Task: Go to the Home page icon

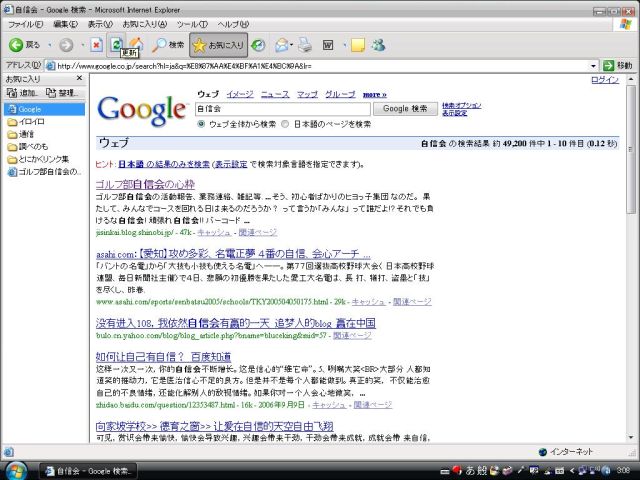Action: click(x=136, y=44)
